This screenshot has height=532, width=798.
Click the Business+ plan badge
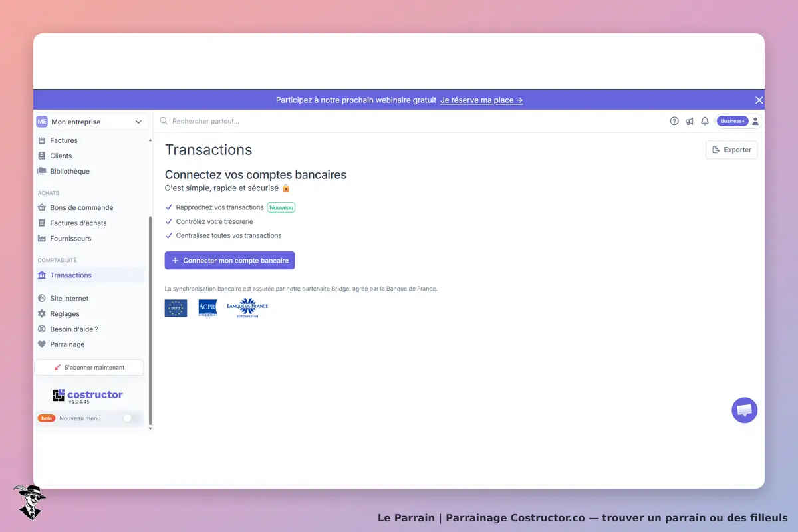(732, 121)
